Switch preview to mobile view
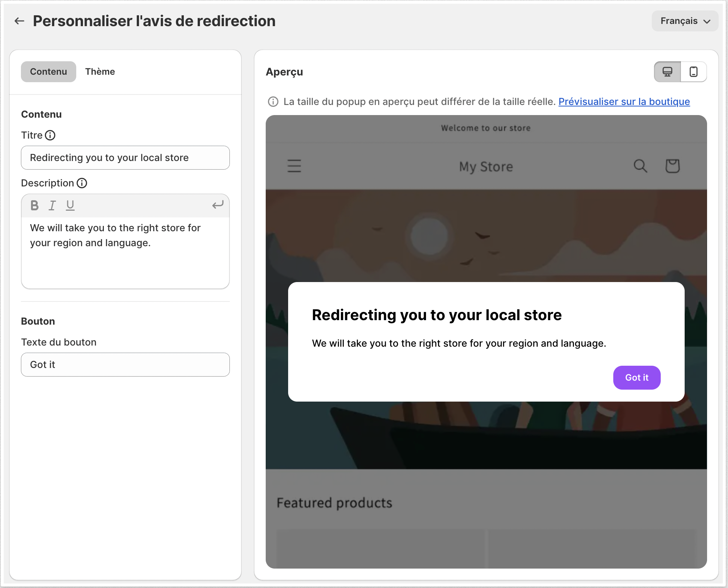 [x=694, y=72]
